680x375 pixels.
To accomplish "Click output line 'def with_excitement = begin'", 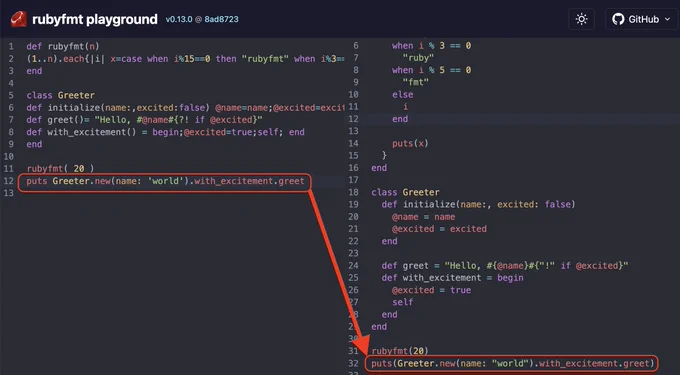I will pos(452,277).
